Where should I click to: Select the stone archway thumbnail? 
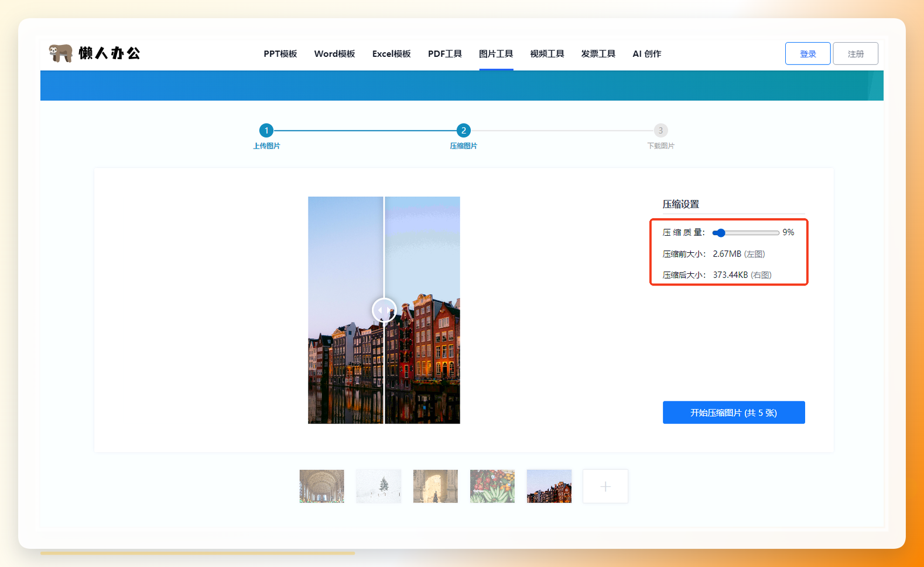pyautogui.click(x=435, y=486)
